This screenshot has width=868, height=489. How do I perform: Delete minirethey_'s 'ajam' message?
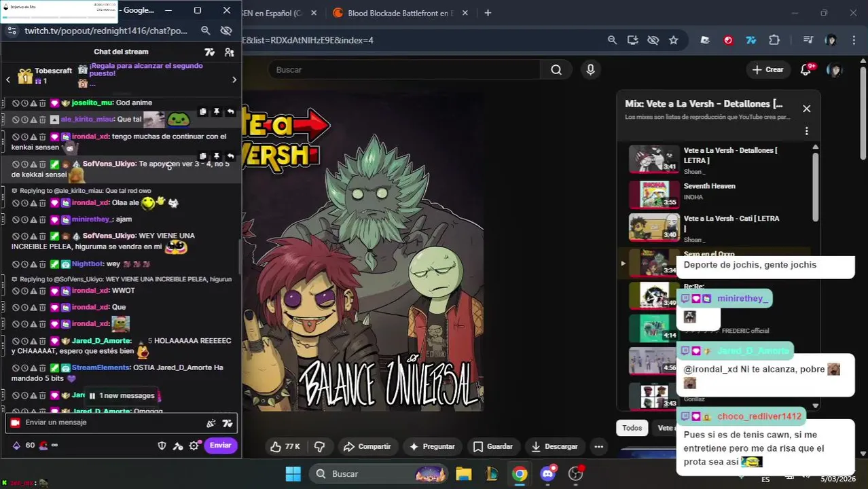[x=42, y=219]
